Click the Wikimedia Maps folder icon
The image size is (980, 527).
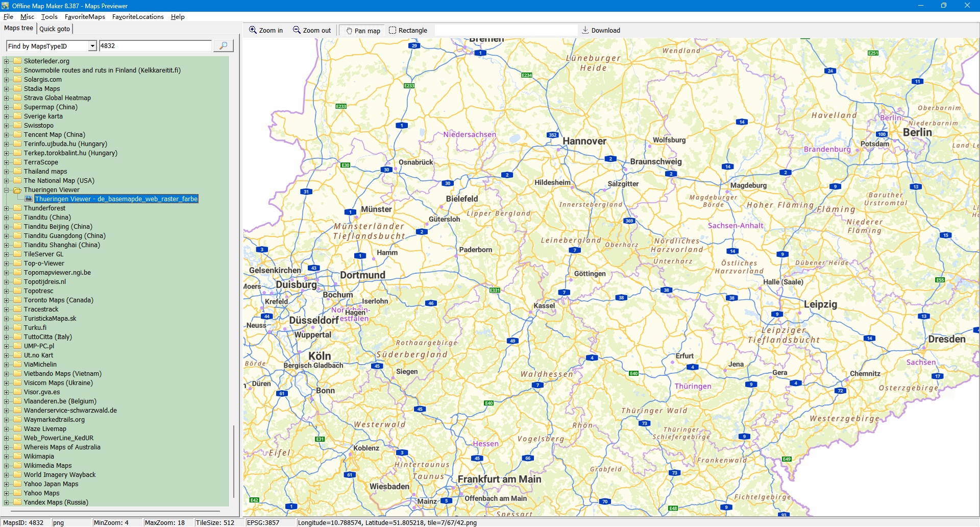(17, 466)
